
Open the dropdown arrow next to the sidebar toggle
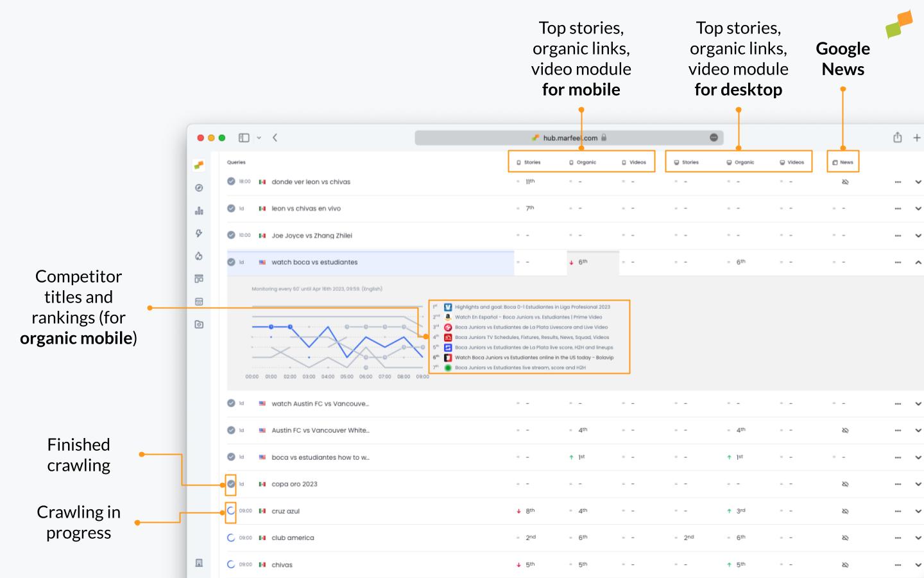(259, 137)
